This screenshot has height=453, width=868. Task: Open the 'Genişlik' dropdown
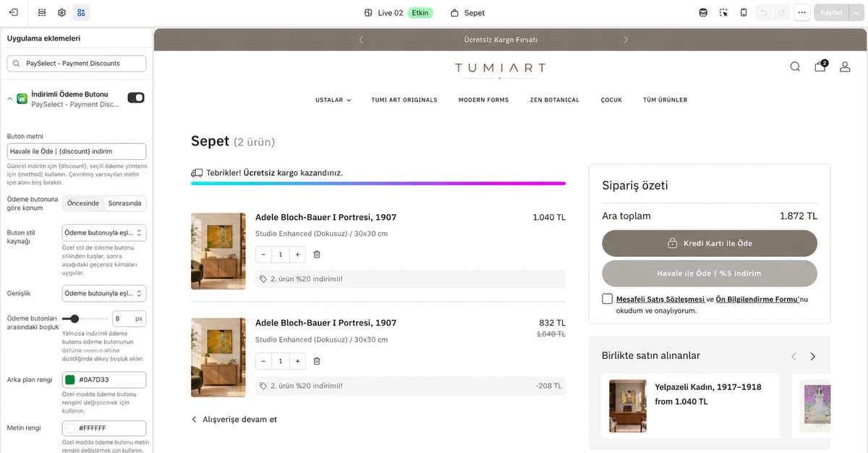point(104,293)
